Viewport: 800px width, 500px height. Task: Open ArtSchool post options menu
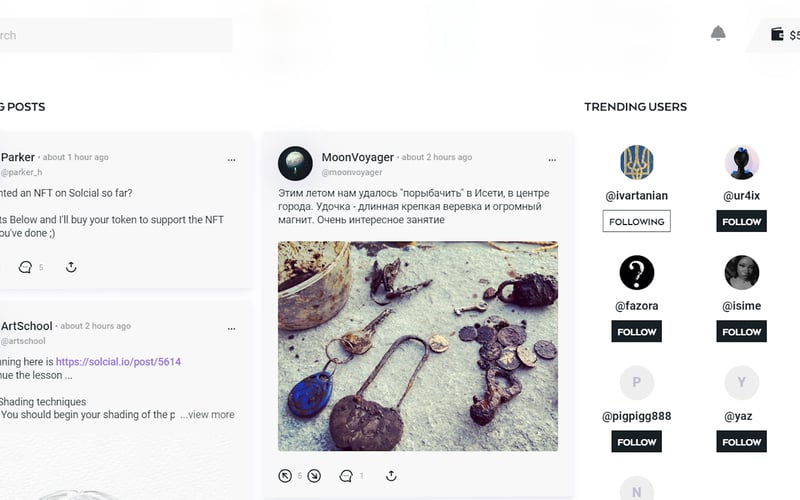(x=231, y=329)
